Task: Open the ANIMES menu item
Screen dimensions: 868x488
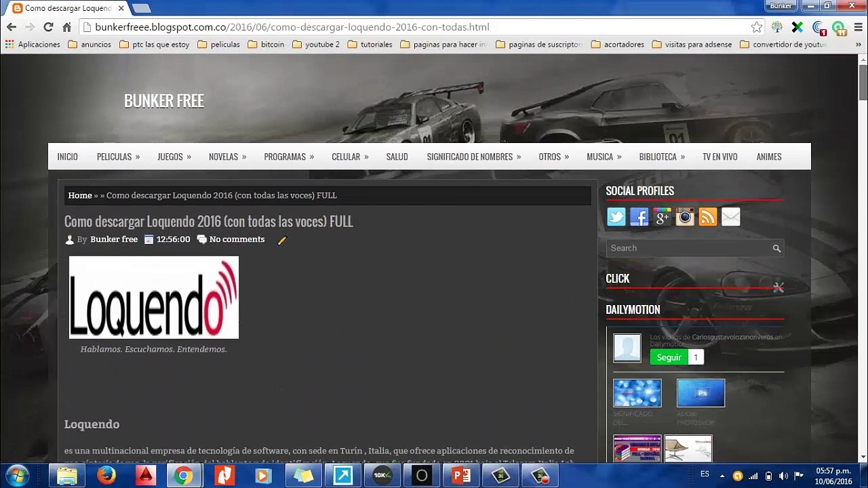Action: (769, 157)
